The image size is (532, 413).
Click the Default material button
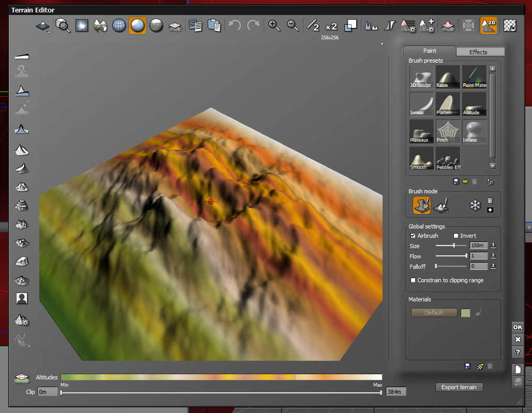click(434, 313)
